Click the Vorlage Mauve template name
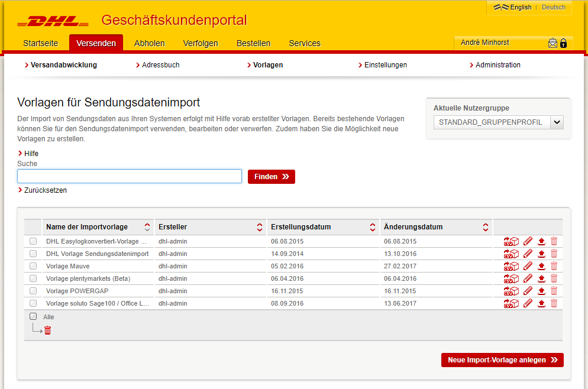Screen dimensions: 588x389 click(68, 266)
